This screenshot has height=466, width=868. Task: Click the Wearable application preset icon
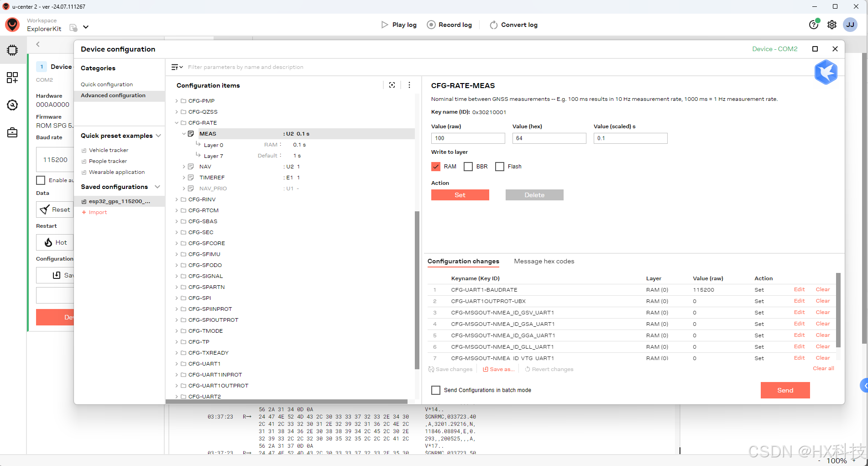pos(84,172)
